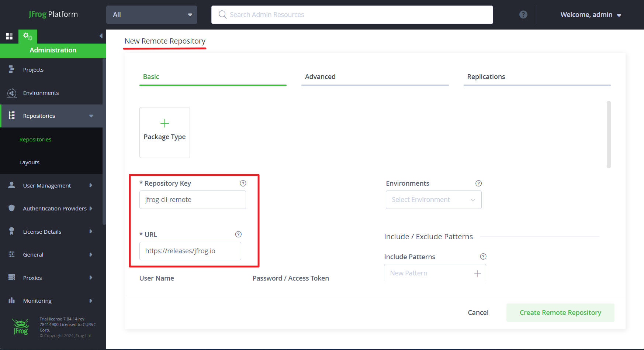644x350 pixels.
Task: Click the Password / Access Token label
Action: [291, 278]
